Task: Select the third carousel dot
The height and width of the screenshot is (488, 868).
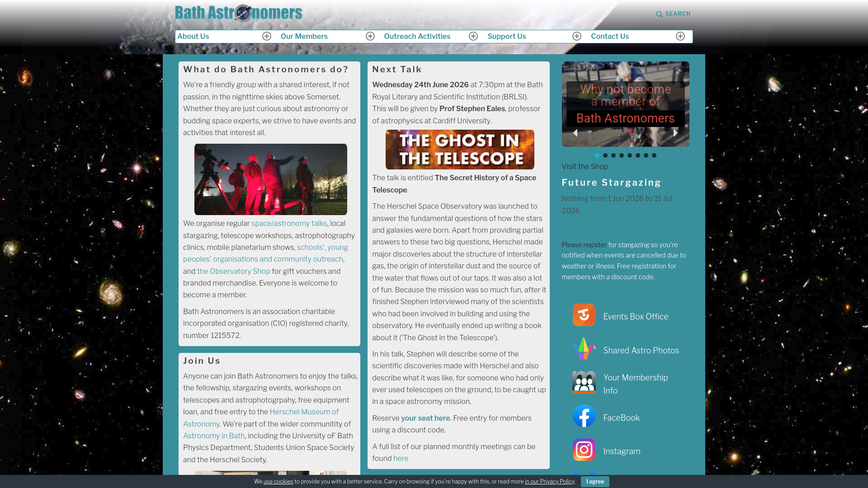Action: (613, 155)
